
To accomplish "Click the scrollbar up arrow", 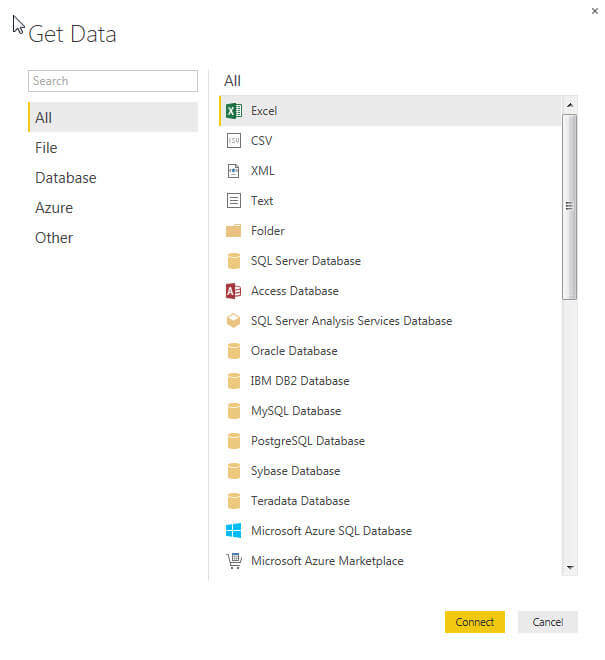I will [570, 104].
